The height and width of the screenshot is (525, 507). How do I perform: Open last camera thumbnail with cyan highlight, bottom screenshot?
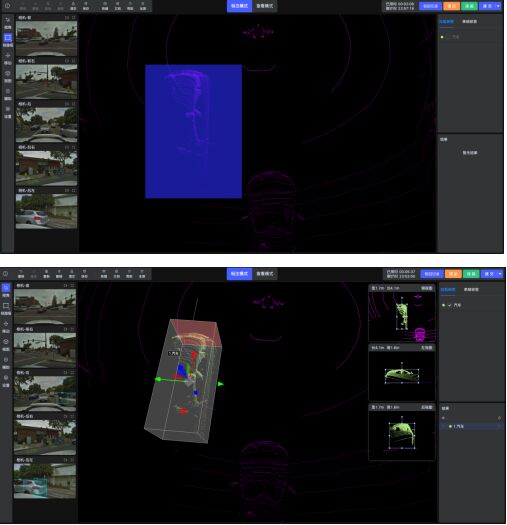click(x=45, y=481)
